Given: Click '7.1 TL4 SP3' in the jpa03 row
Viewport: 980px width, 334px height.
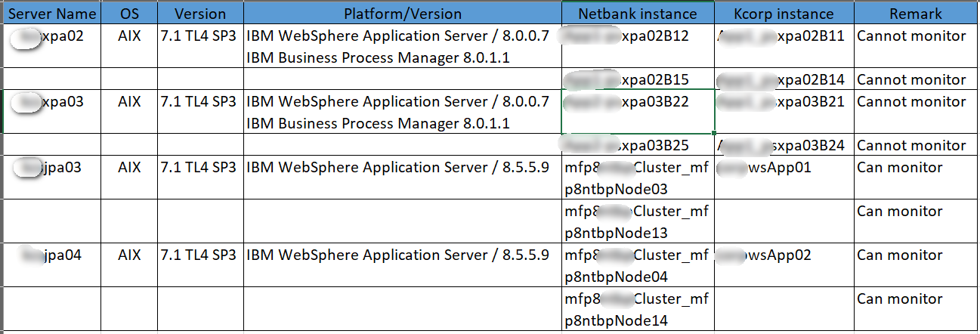Looking at the screenshot, I should pos(200,178).
